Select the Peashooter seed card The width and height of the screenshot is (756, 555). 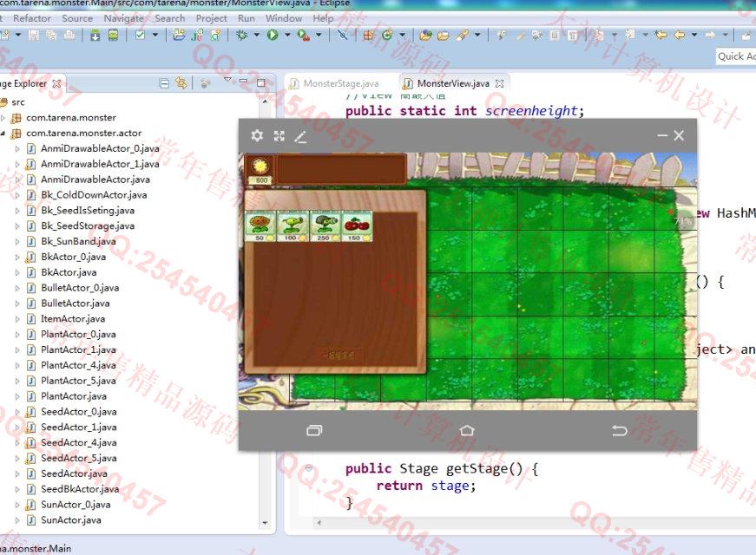(x=293, y=226)
